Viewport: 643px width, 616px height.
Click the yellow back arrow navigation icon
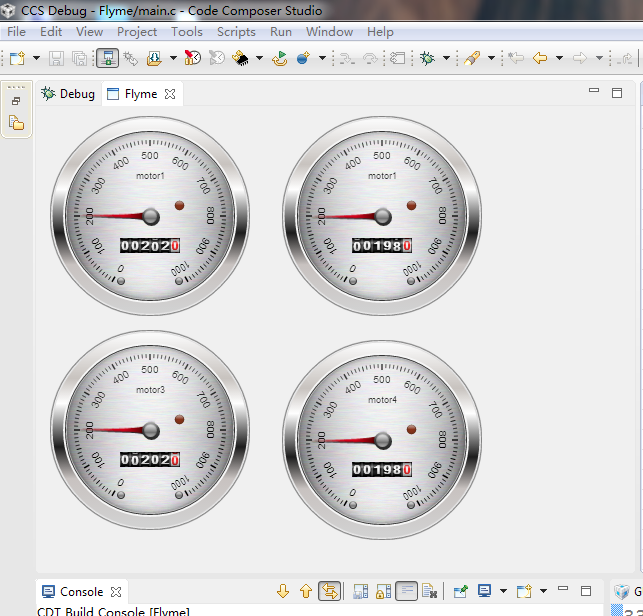(540, 59)
